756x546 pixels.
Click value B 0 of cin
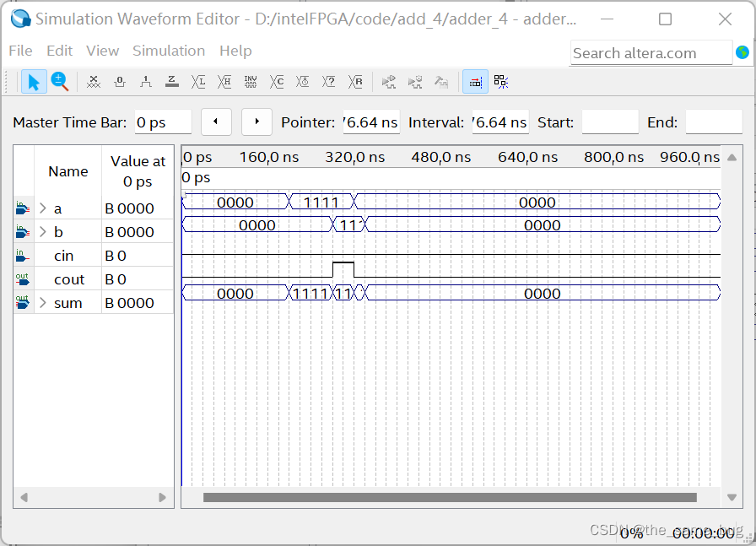click(116, 256)
